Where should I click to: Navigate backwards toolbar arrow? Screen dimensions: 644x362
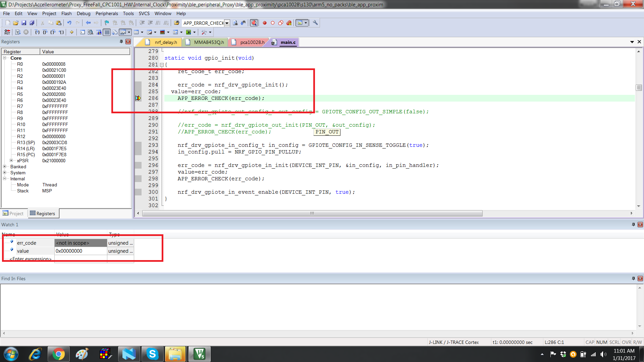pyautogui.click(x=88, y=23)
